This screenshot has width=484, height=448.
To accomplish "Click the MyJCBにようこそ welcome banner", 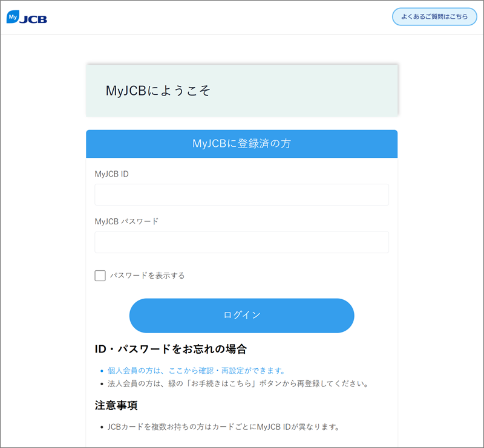I will pyautogui.click(x=241, y=91).
